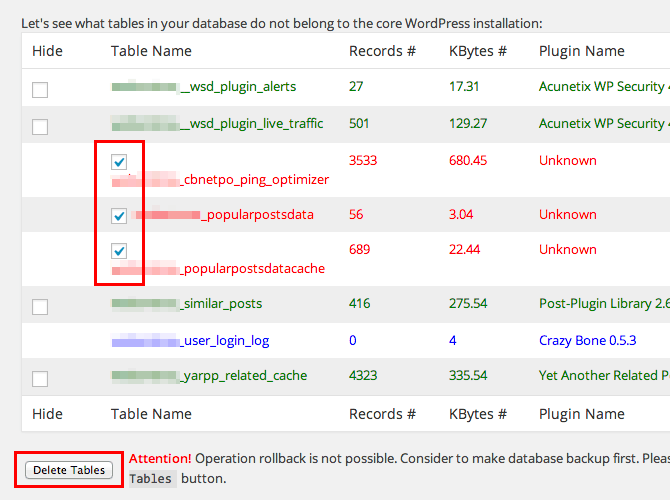Viewport: 670px width, 500px height.
Task: Uncheck the popularpostsdata table checkbox
Action: click(x=119, y=216)
